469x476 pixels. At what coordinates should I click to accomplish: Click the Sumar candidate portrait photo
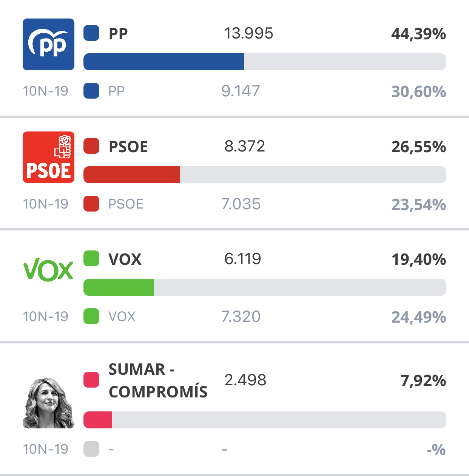(x=48, y=403)
